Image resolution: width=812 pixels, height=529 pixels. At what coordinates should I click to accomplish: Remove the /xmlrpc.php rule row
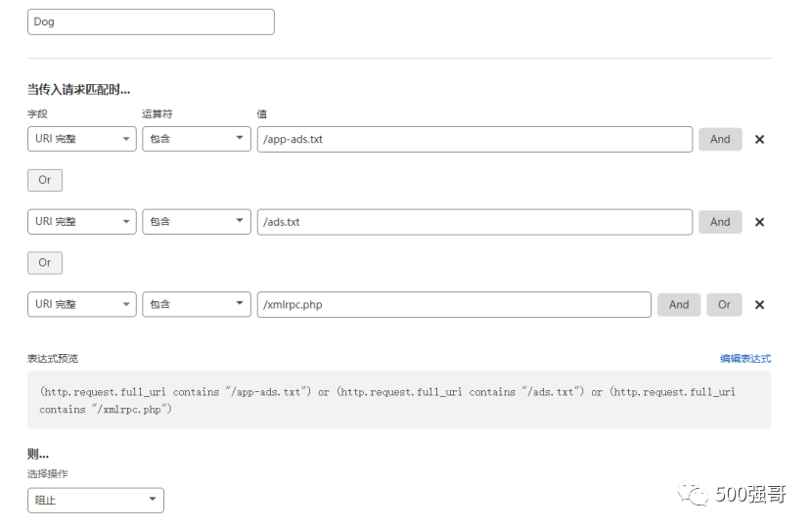759,305
